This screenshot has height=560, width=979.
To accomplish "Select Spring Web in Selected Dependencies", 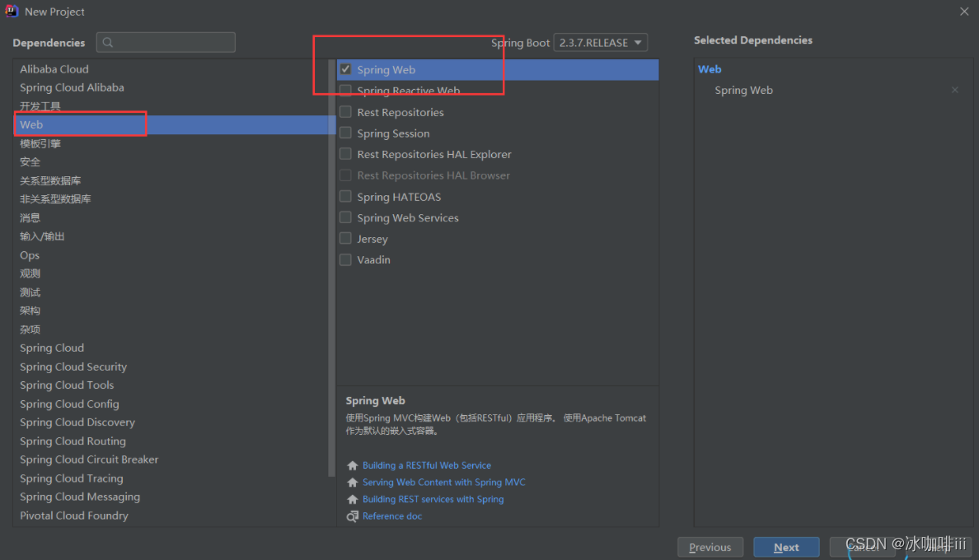I will coord(743,90).
